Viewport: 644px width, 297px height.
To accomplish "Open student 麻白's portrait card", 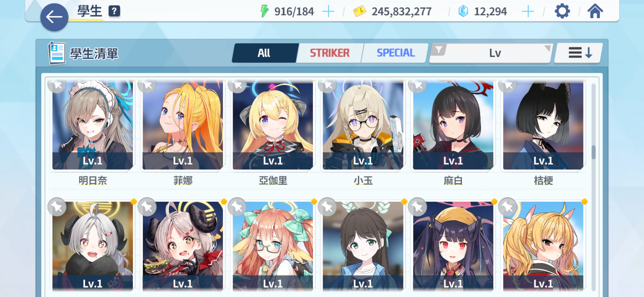I will 453,125.
